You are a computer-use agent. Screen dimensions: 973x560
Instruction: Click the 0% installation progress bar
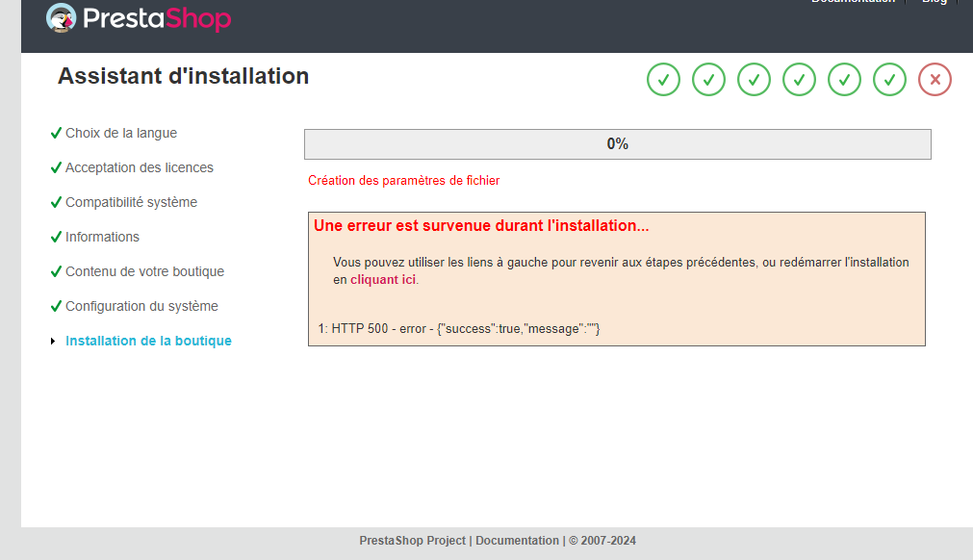[x=618, y=144]
